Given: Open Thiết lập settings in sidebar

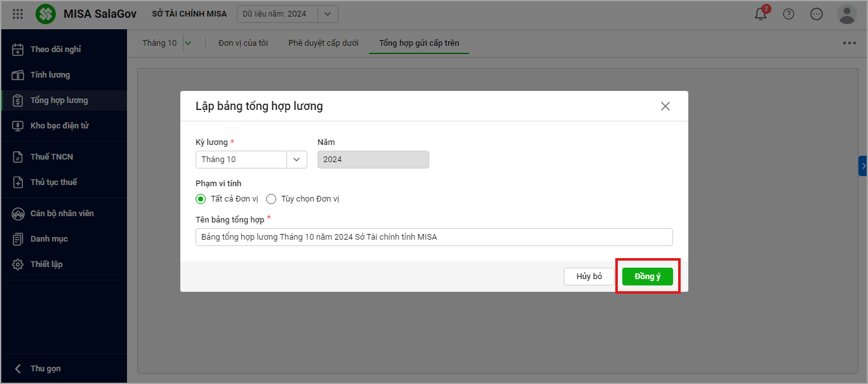Looking at the screenshot, I should [46, 264].
